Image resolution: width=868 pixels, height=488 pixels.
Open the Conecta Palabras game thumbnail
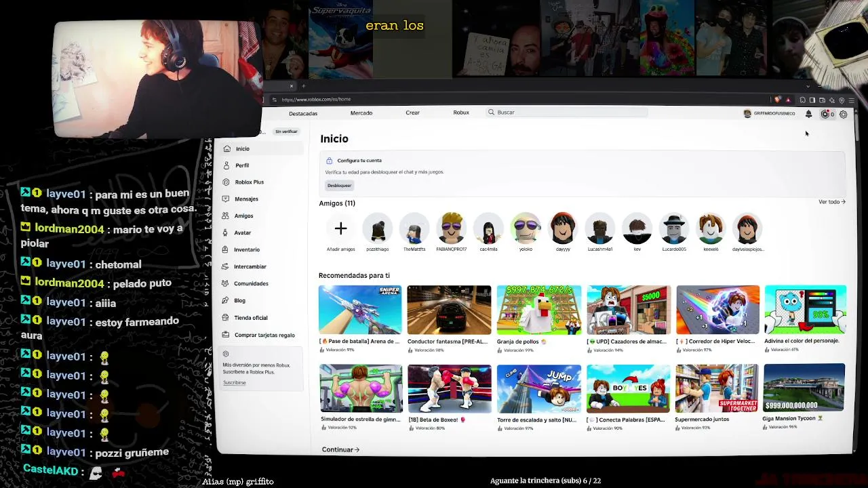point(628,388)
